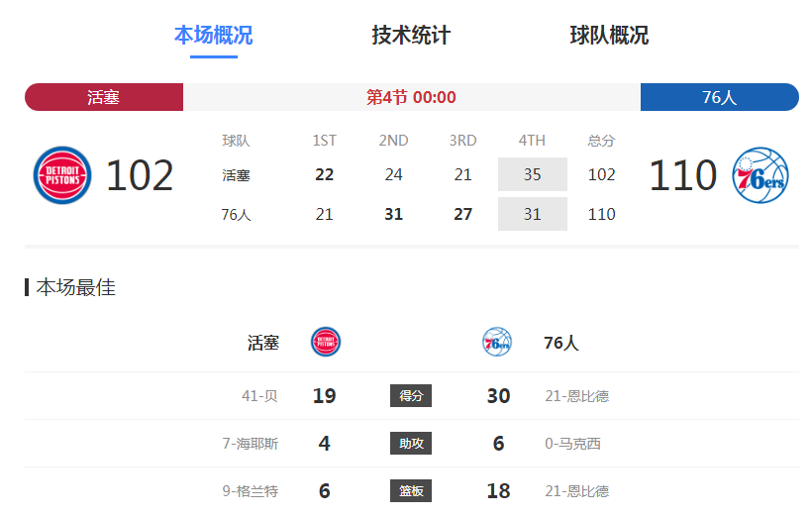This screenshot has width=812, height=517.
Task: Click the 得分 category label
Action: point(411,396)
